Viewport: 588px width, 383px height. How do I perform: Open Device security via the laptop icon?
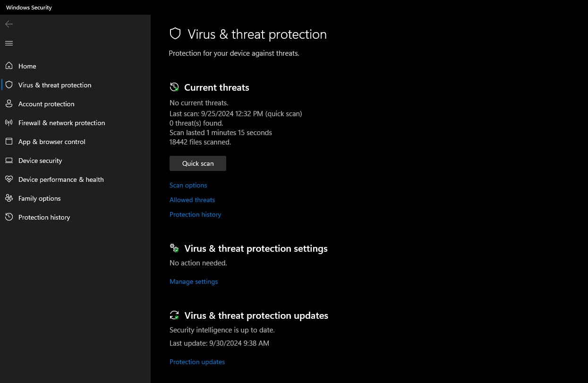tap(9, 161)
